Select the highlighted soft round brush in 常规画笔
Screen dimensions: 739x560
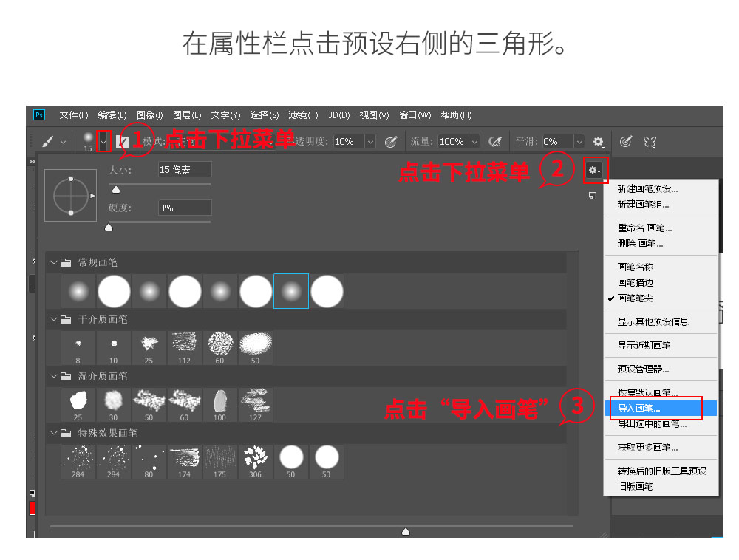coord(291,291)
